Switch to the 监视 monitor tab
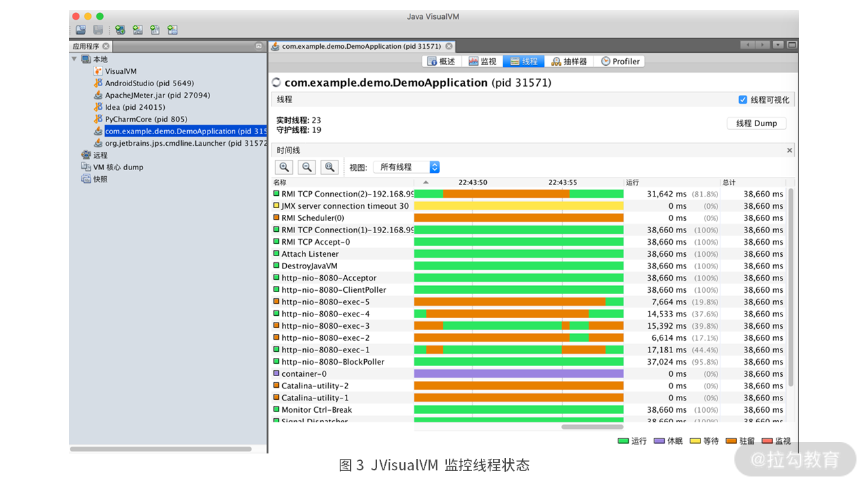 point(483,62)
